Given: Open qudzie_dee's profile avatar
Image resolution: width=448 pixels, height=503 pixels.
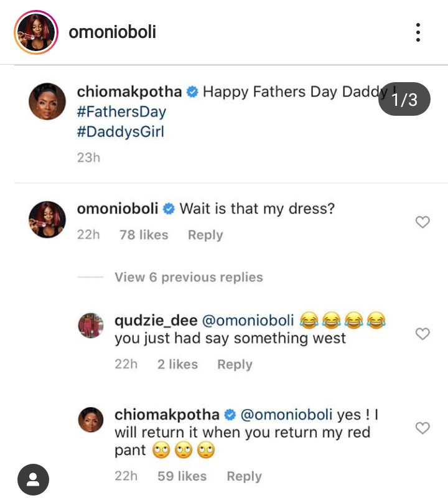Looking at the screenshot, I should click(90, 326).
